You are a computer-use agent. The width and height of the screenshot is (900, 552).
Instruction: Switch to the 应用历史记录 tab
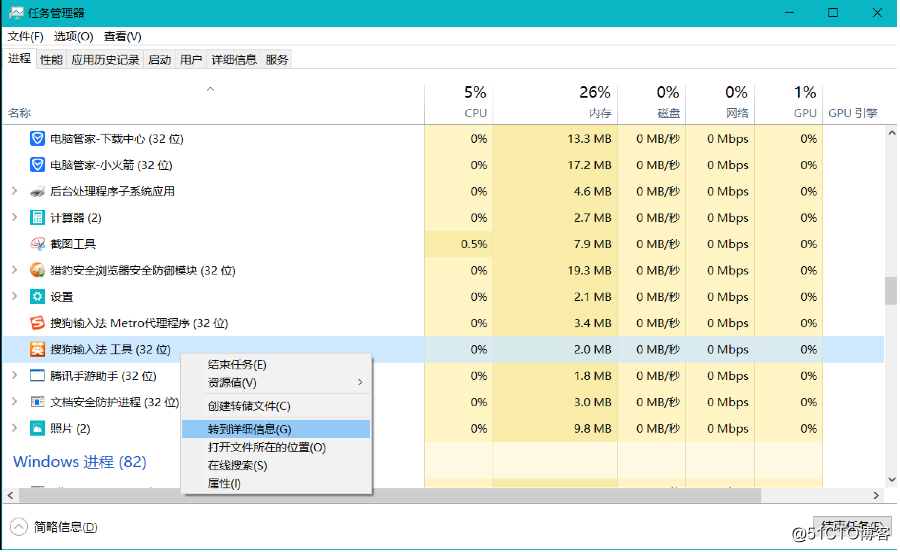pyautogui.click(x=105, y=60)
